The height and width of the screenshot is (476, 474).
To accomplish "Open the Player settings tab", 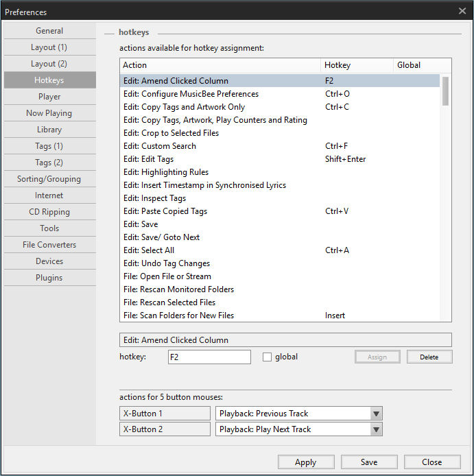I will point(50,97).
